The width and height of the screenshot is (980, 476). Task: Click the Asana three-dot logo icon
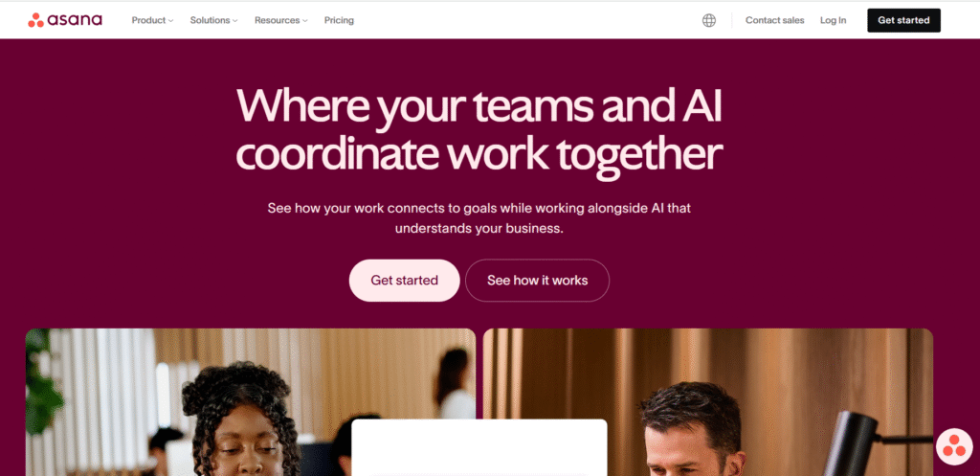pos(35,21)
